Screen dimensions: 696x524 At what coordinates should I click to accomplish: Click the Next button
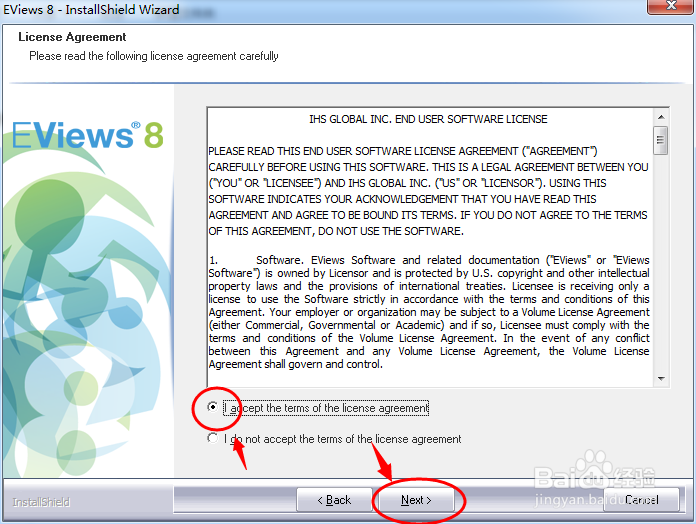[416, 500]
